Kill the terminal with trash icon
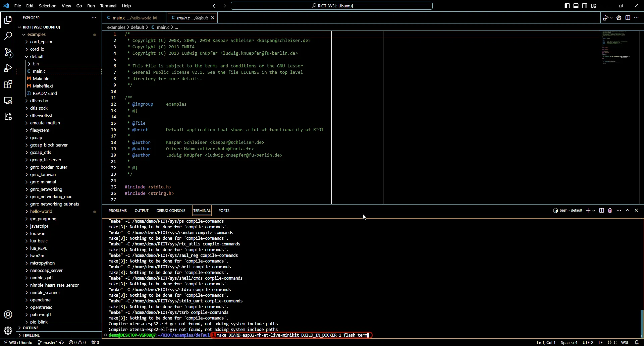 coord(610,210)
